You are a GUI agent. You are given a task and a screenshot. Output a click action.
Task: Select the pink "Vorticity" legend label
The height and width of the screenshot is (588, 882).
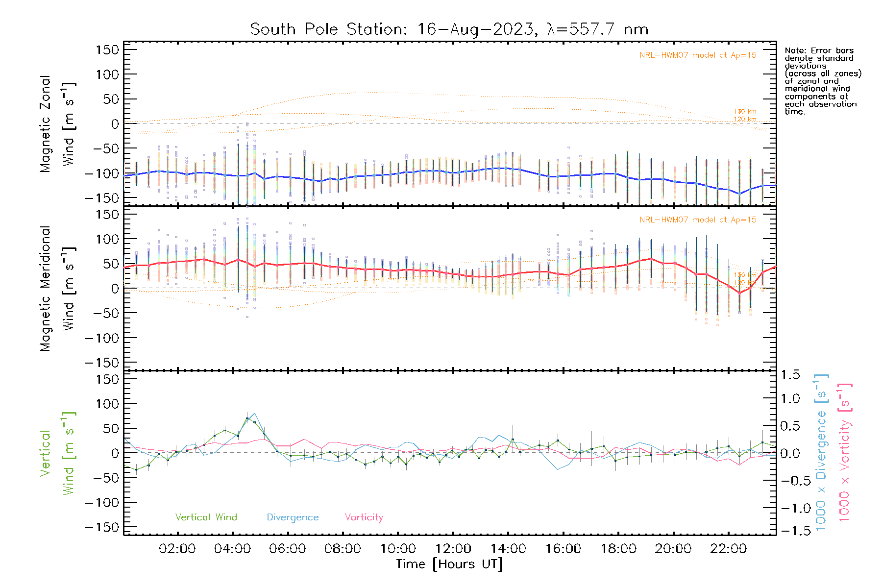(x=364, y=517)
